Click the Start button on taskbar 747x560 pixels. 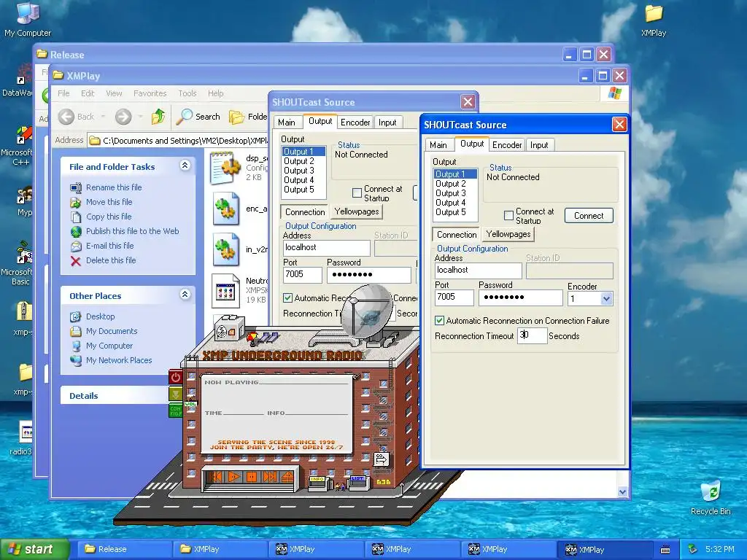pos(34,549)
